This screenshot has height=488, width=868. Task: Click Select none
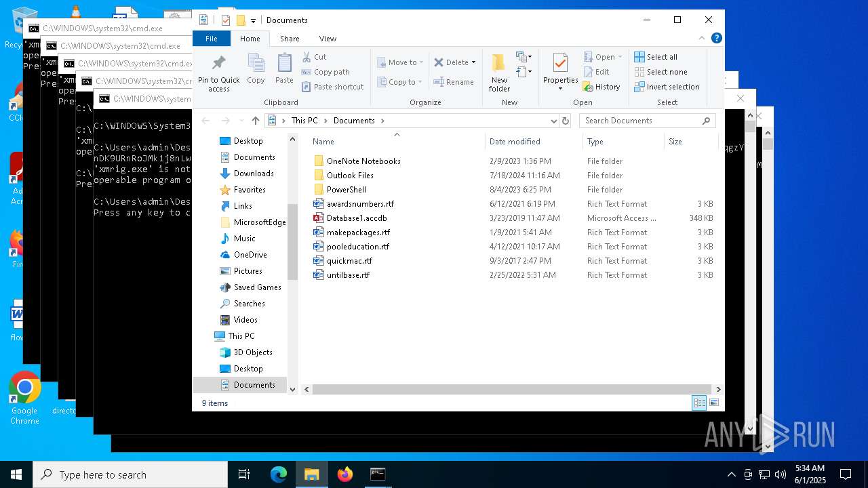pos(660,72)
